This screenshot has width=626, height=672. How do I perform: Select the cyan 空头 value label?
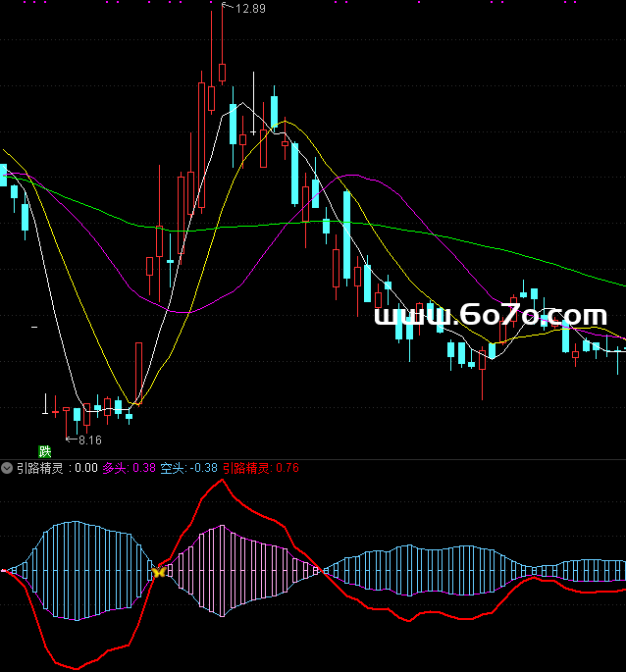tap(188, 469)
